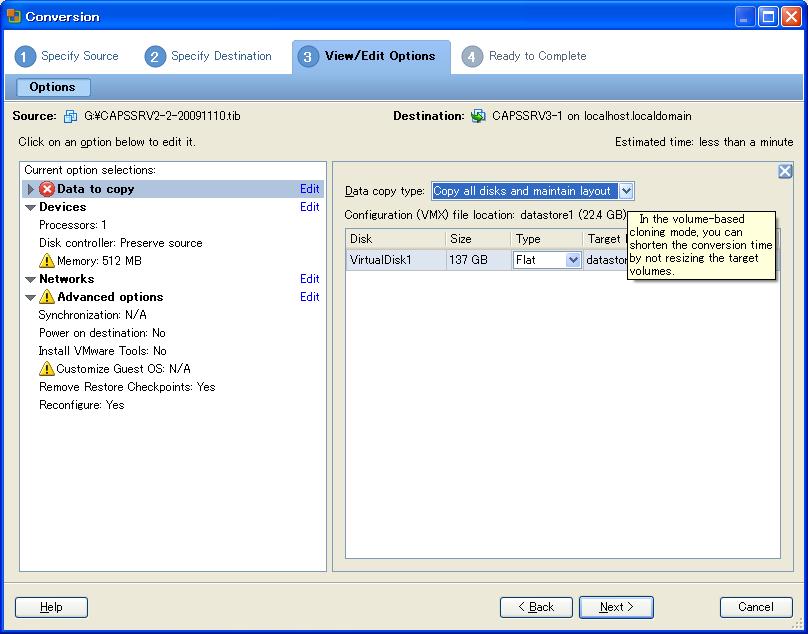Viewport: 808px width, 634px height.
Task: Collapse the Networks section
Action: coord(30,279)
